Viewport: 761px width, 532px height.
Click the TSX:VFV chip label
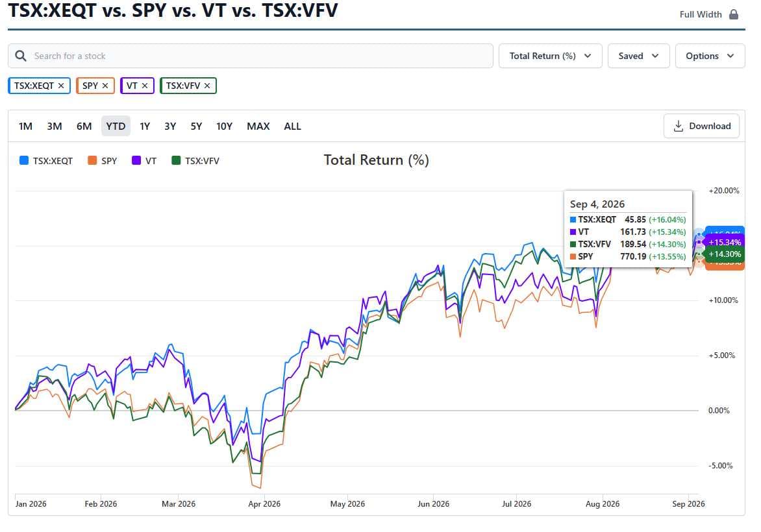pos(183,86)
